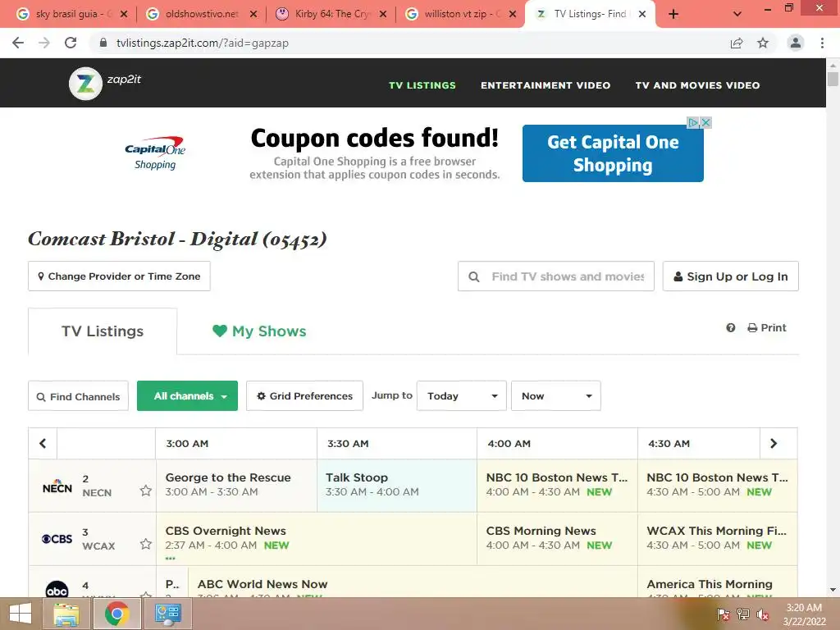Click the Capital One Shopping logo
Image resolution: width=840 pixels, height=630 pixels.
[155, 153]
